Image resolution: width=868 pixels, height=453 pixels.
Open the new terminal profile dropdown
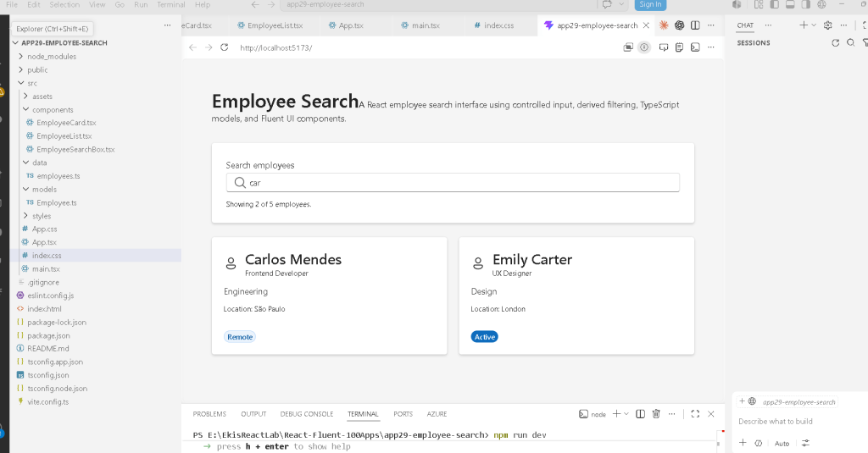(626, 414)
